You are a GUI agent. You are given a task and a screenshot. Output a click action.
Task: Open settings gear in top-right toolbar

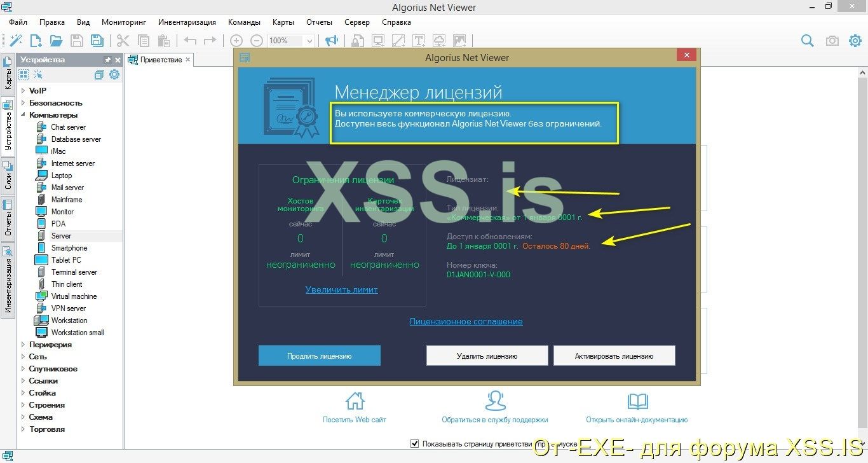pyautogui.click(x=855, y=41)
